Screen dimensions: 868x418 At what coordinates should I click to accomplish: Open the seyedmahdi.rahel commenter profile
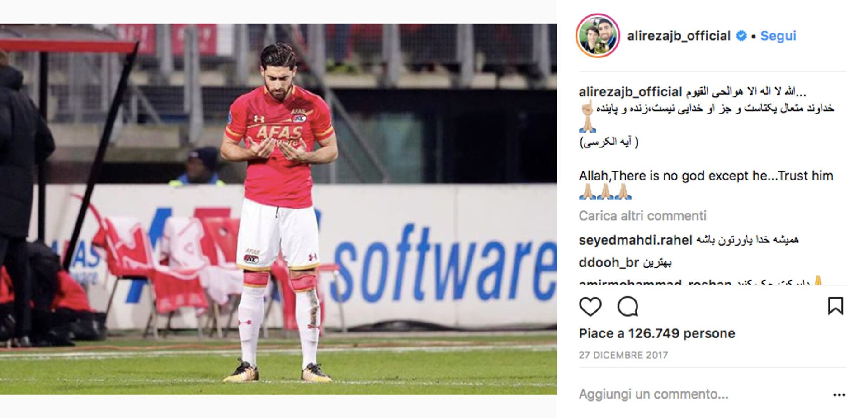coord(635,240)
